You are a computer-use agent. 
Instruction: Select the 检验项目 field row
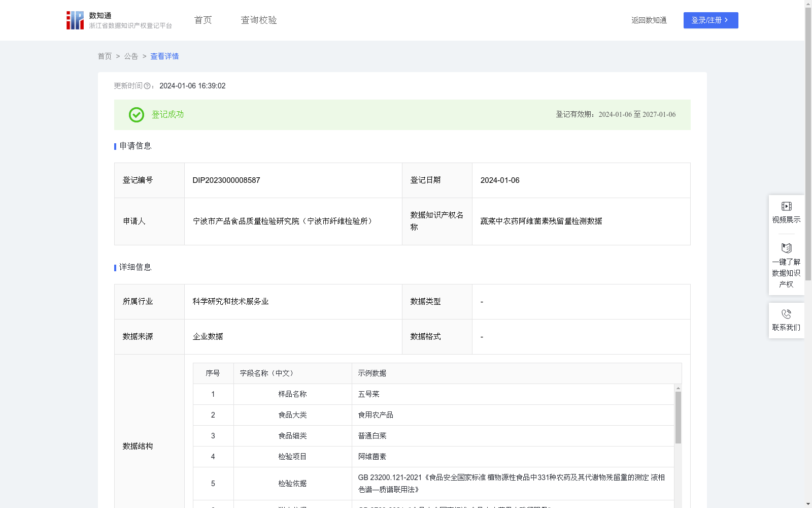pyautogui.click(x=433, y=457)
